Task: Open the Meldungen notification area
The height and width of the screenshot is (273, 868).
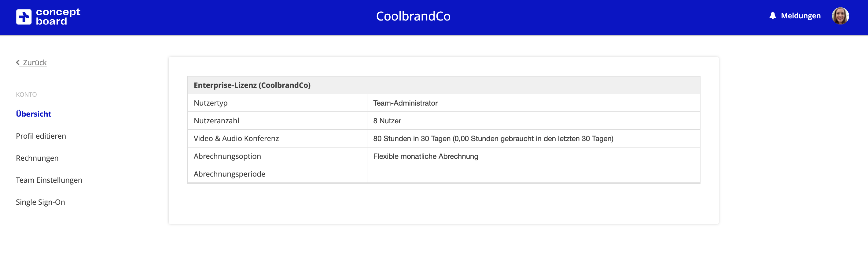Action: pyautogui.click(x=801, y=16)
